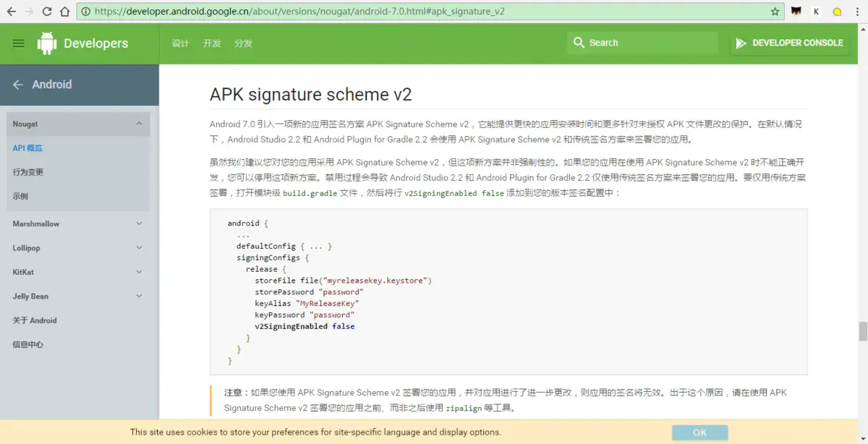This screenshot has height=444, width=868.
Task: Click the Marshmallow label in sidebar
Action: [x=36, y=224]
